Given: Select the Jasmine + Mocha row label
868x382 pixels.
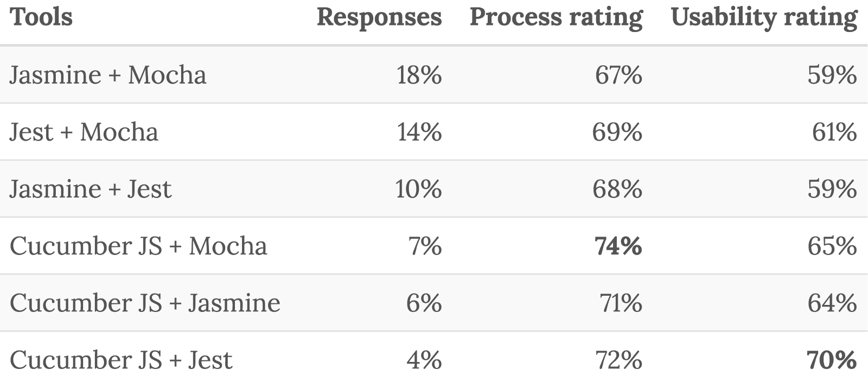Looking at the screenshot, I should (108, 75).
